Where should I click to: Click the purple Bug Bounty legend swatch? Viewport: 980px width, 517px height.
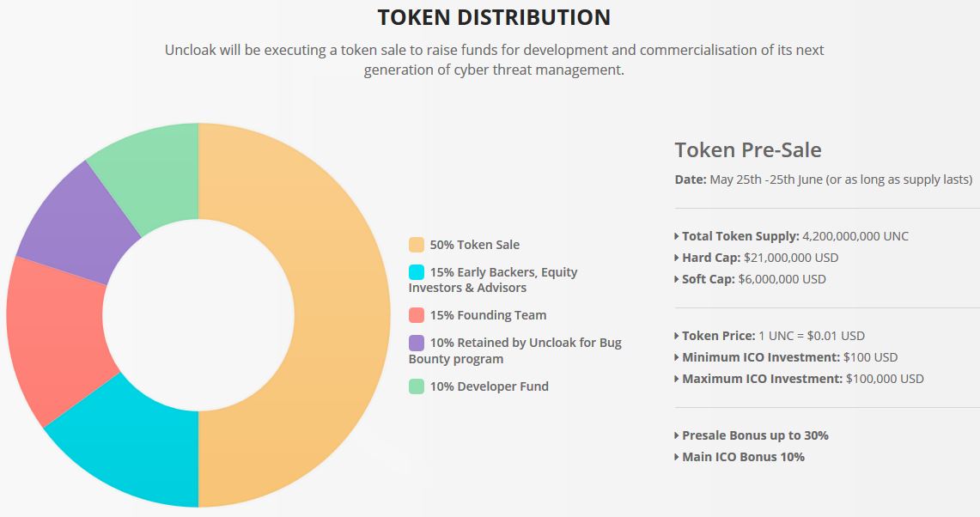(x=417, y=343)
